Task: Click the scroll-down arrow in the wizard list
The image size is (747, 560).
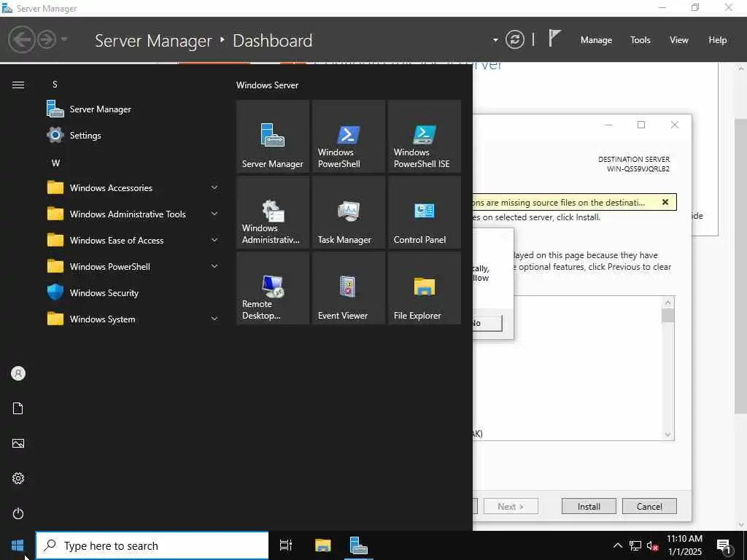Action: pos(668,435)
